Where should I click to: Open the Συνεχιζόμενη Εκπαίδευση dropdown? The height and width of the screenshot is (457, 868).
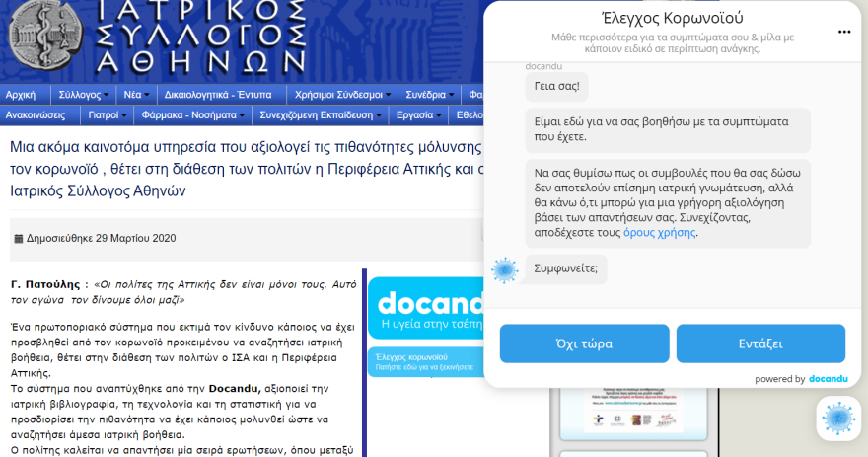[x=322, y=114]
